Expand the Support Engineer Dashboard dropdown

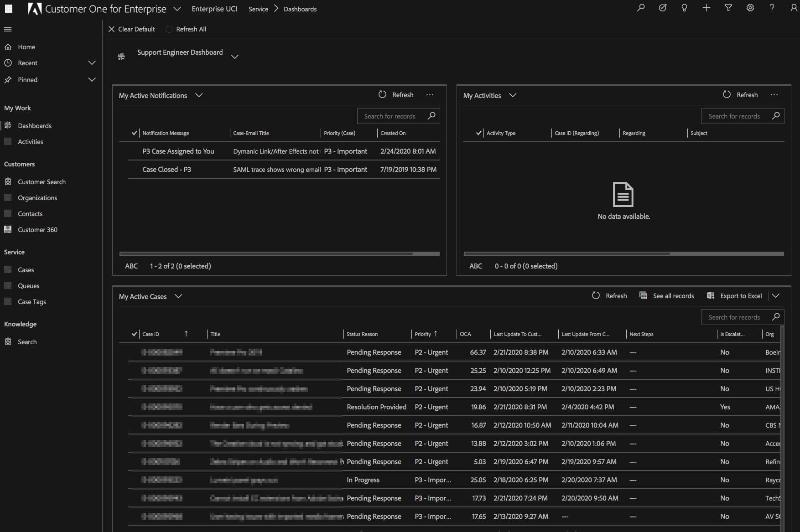tap(235, 57)
